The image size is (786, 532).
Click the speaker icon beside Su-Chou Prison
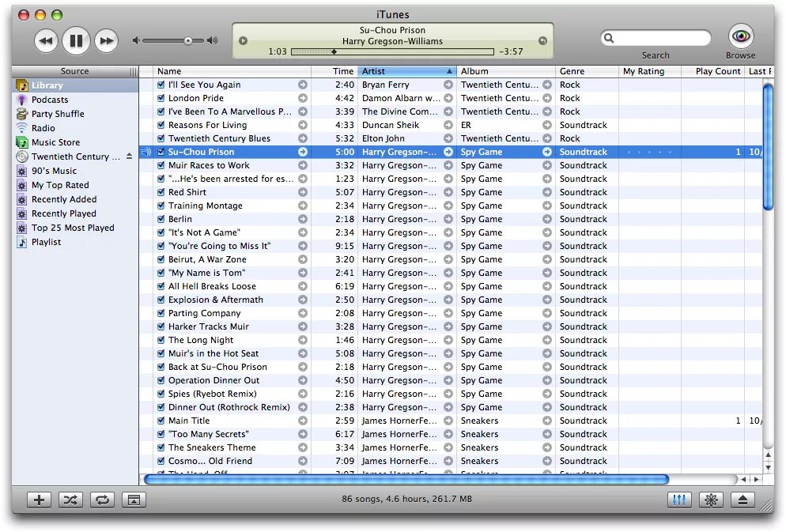pos(145,152)
